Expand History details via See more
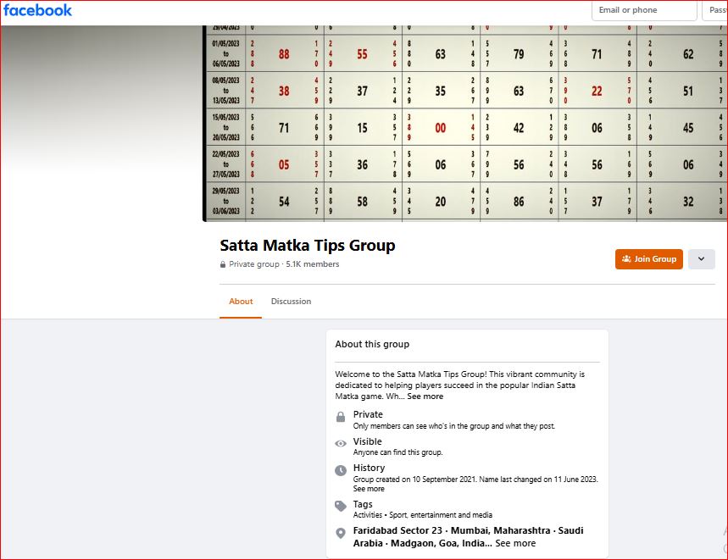 pyautogui.click(x=368, y=489)
